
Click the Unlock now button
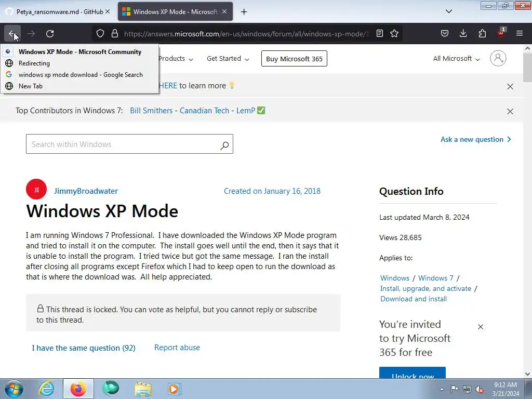coord(412,373)
